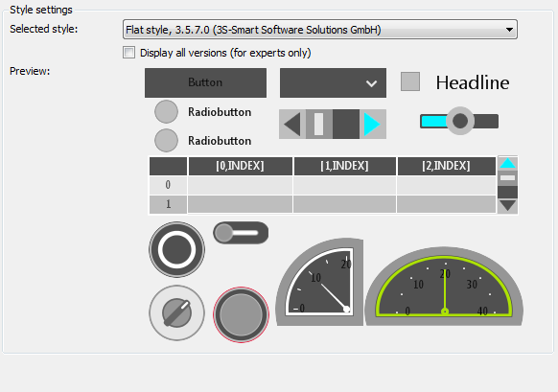Image resolution: width=558 pixels, height=392 pixels.
Task: Select the second Radiobutton option
Action: pos(166,140)
